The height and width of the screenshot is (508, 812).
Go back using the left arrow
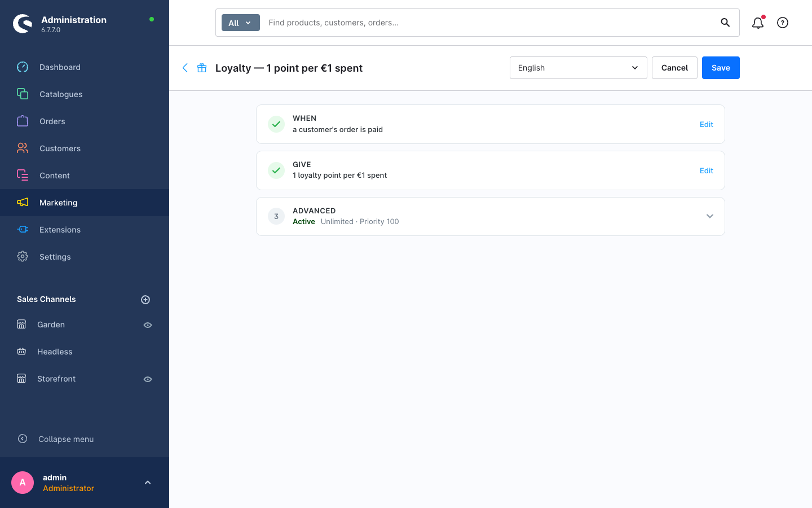185,68
